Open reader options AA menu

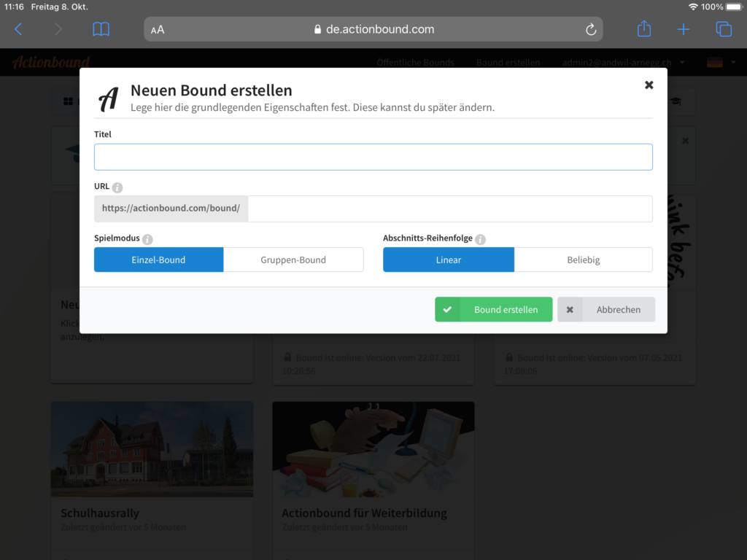pos(158,30)
